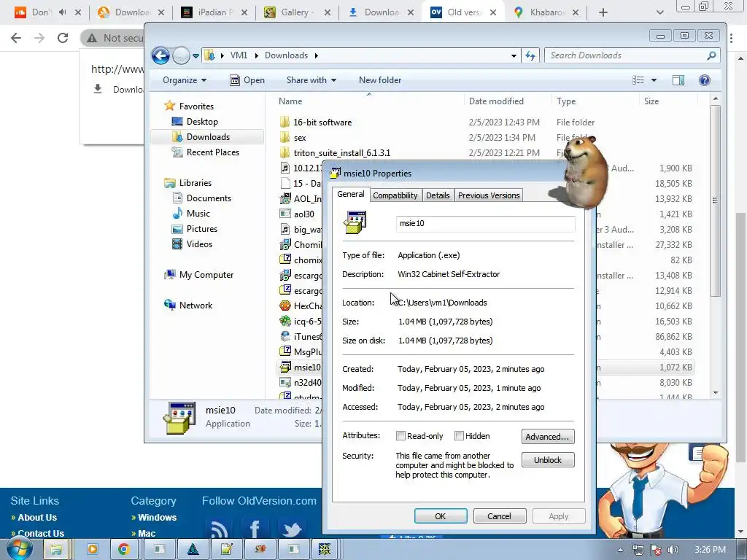This screenshot has width=747, height=560.
Task: Click the change view icon
Action: click(638, 80)
